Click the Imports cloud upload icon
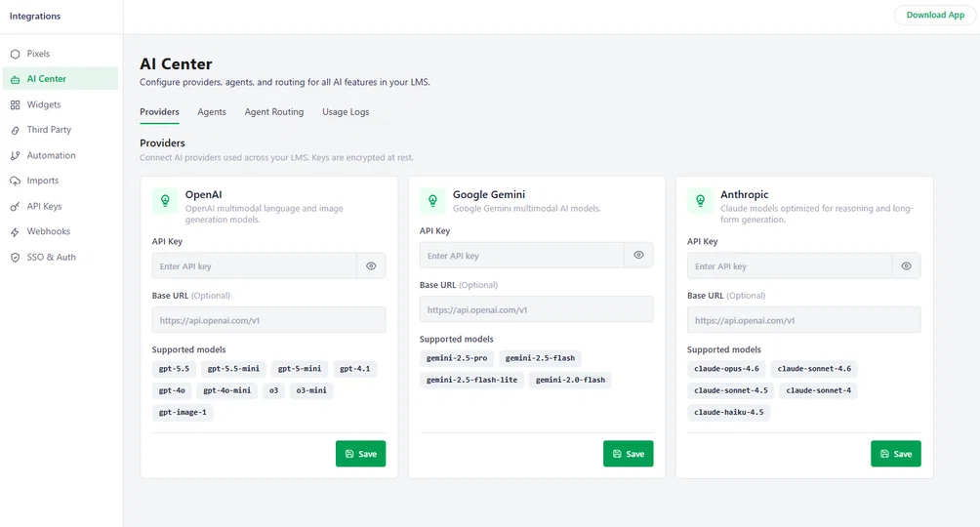 pos(15,181)
